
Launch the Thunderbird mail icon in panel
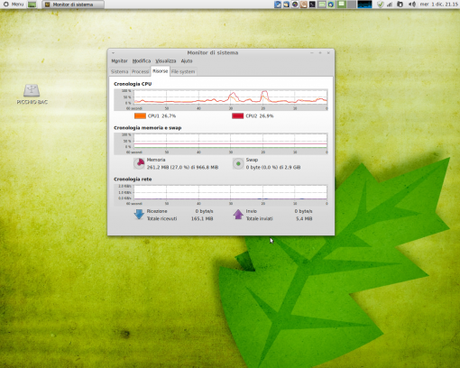[x=331, y=4]
